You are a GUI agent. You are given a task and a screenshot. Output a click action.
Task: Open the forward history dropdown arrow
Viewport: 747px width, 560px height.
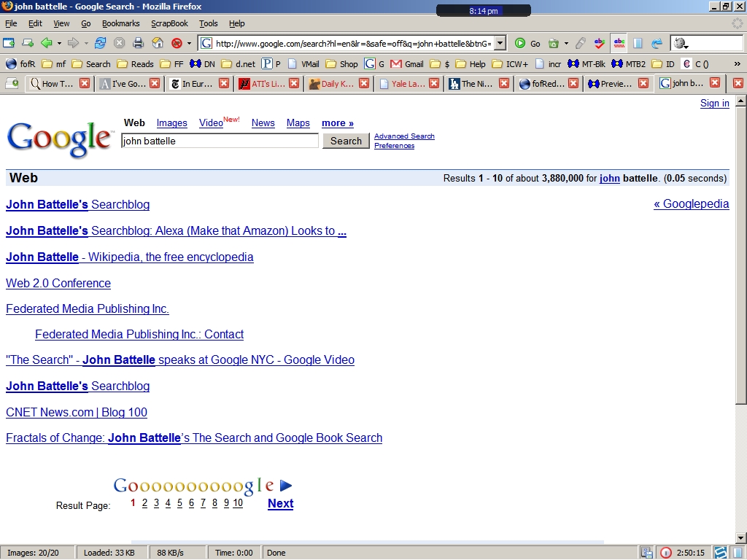click(86, 43)
